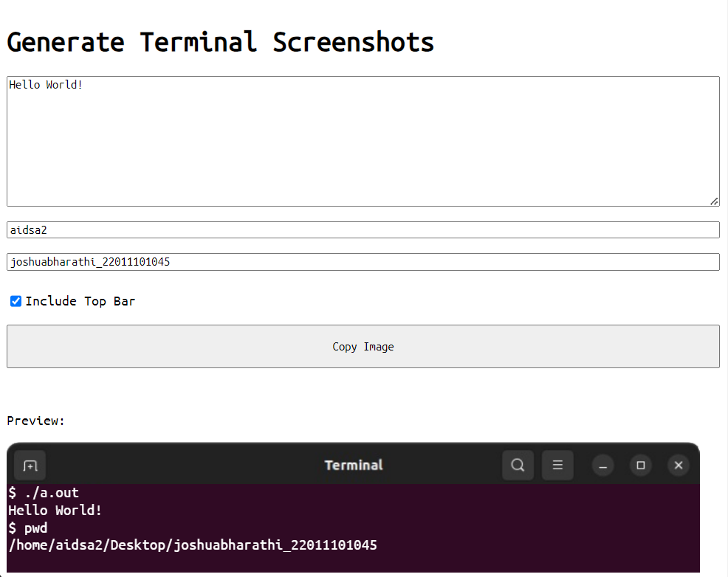Click the Generate Terminal Screenshots heading
This screenshot has height=577, width=728.
coord(220,42)
